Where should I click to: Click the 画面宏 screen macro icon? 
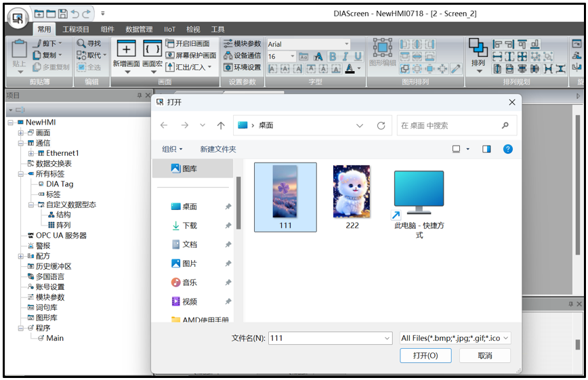pos(152,49)
